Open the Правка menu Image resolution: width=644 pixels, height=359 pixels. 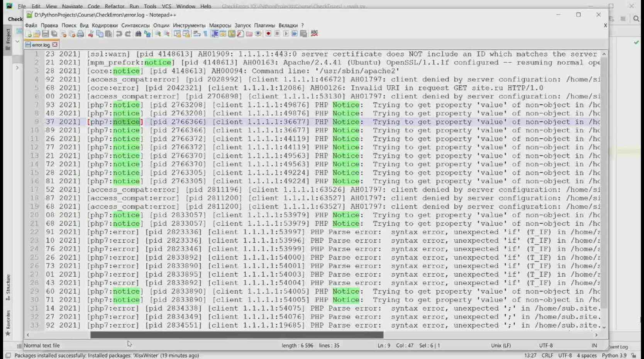[x=49, y=25]
